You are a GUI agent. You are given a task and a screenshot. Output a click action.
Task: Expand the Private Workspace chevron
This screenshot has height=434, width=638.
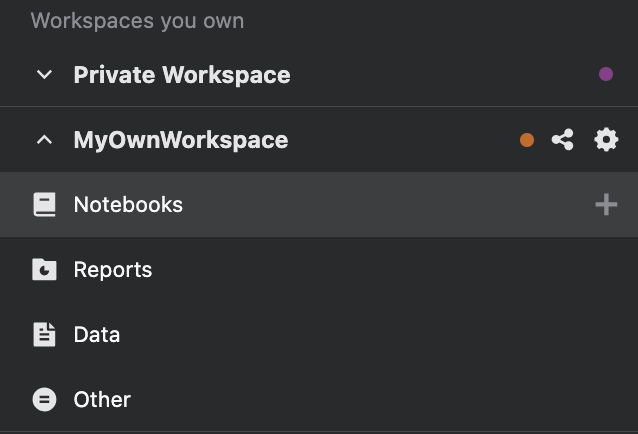44,75
